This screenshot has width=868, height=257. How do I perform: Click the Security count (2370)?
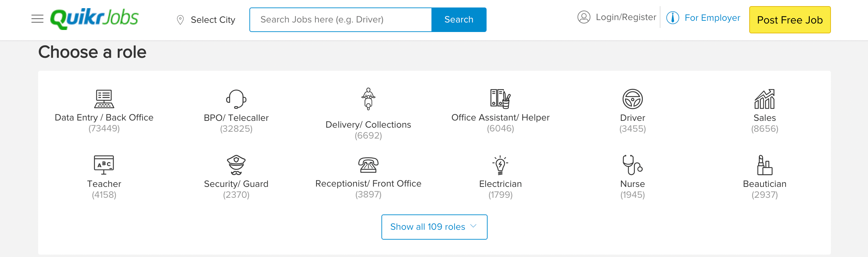coord(236,195)
